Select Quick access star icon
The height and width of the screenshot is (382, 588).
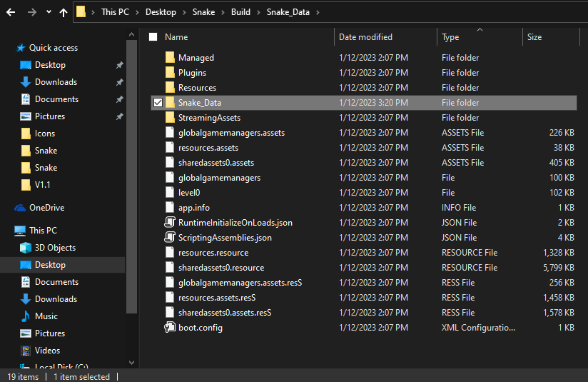(20, 48)
